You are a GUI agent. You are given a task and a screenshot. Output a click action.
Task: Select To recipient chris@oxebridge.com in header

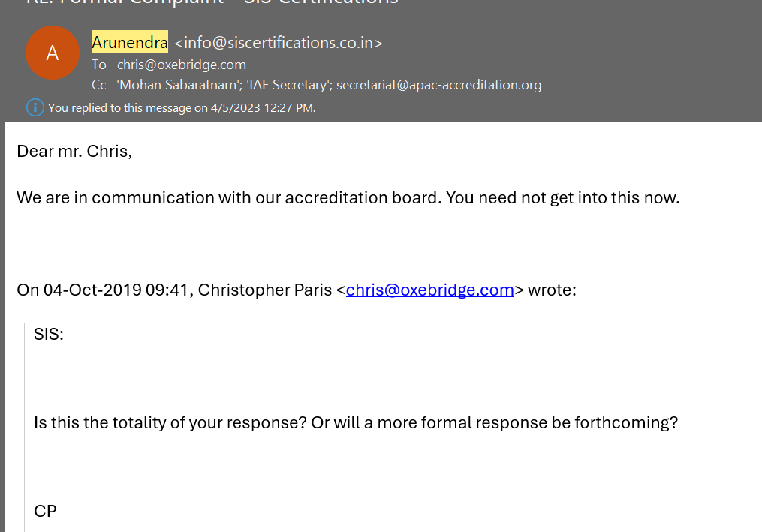181,65
